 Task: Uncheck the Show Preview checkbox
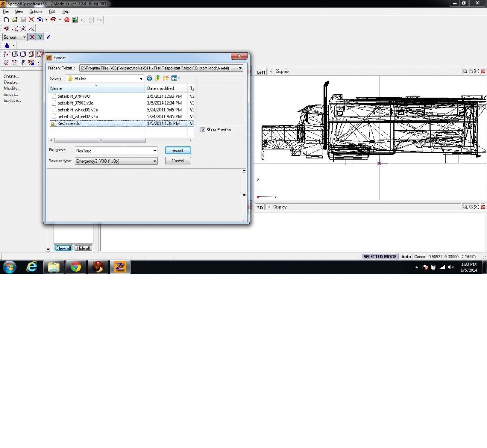(x=203, y=130)
